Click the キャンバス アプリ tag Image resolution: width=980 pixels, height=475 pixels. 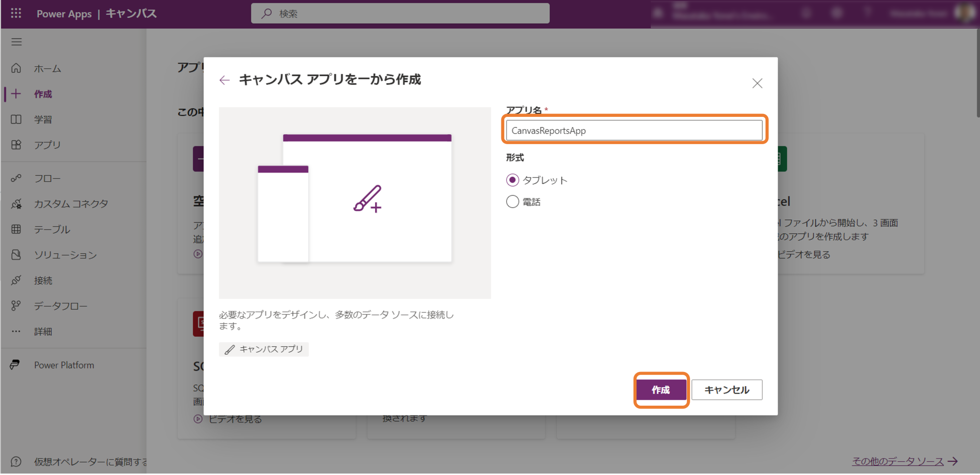[264, 349]
